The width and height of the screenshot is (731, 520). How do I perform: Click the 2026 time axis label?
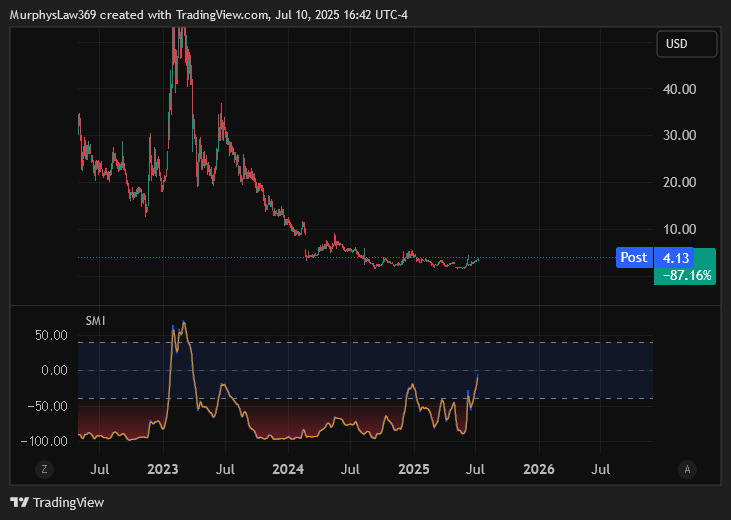tap(539, 469)
